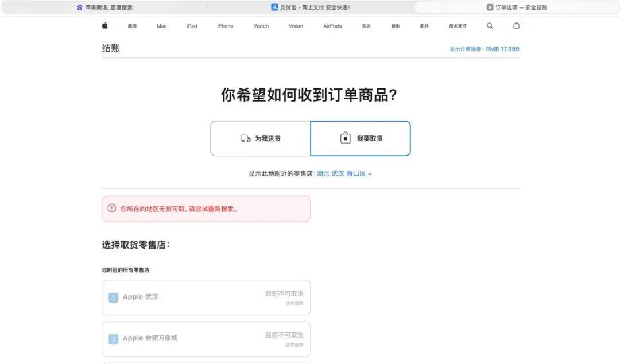This screenshot has height=364, width=620.
Task: Click 显示此地附近的零售店 label
Action: click(282, 174)
